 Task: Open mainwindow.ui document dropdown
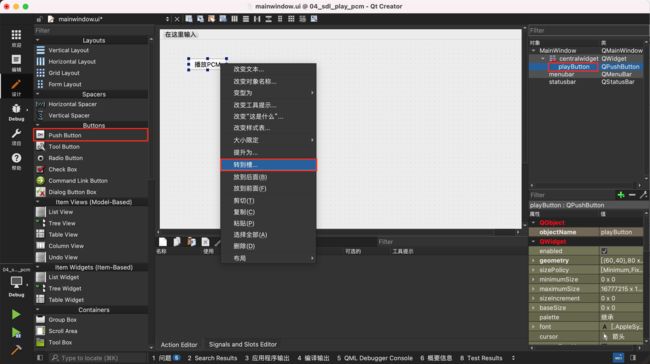pyautogui.click(x=167, y=19)
